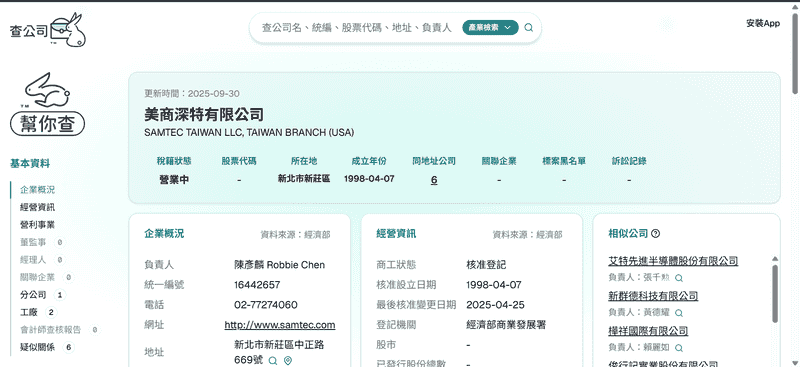This screenshot has height=367, width=800.
Task: Select 關聯企業 in the sidebar
Action: (x=38, y=277)
